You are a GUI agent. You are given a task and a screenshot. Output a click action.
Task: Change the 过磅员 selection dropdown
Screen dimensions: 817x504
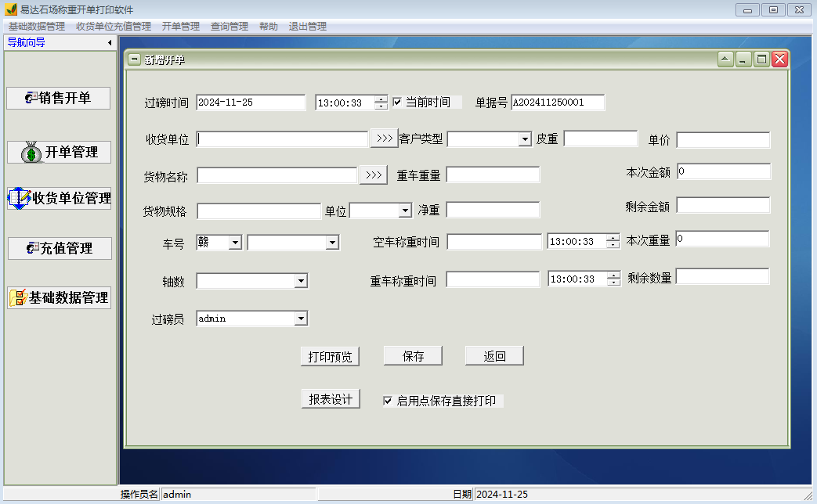coord(300,318)
